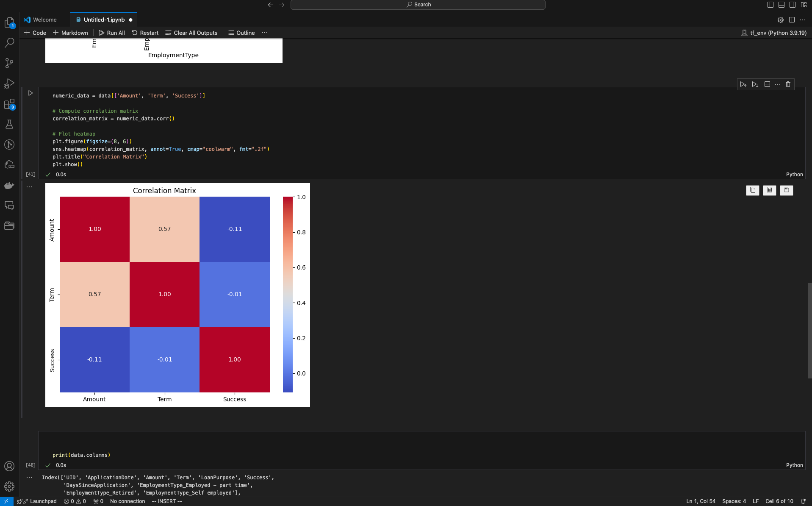Open editor title more actions ellipsis
The height and width of the screenshot is (506, 812).
coord(803,20)
